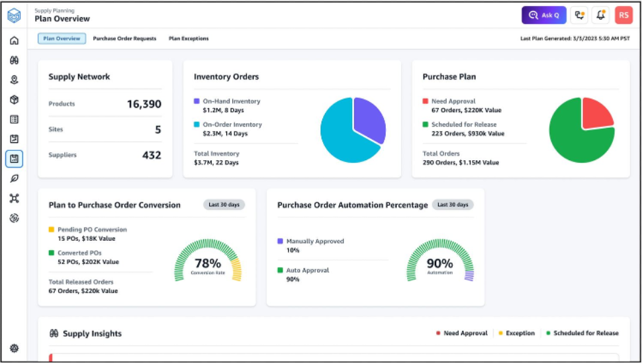Open the network nodes sidebar icon

15,198
